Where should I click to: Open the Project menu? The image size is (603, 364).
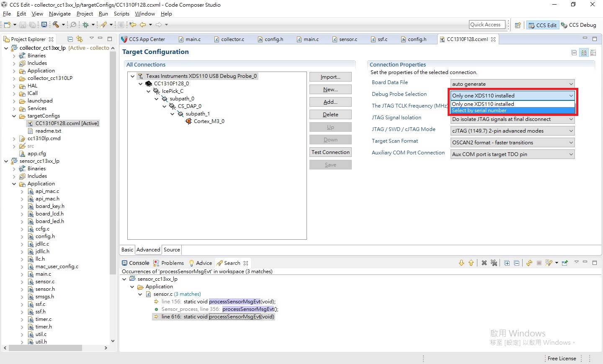pos(85,14)
